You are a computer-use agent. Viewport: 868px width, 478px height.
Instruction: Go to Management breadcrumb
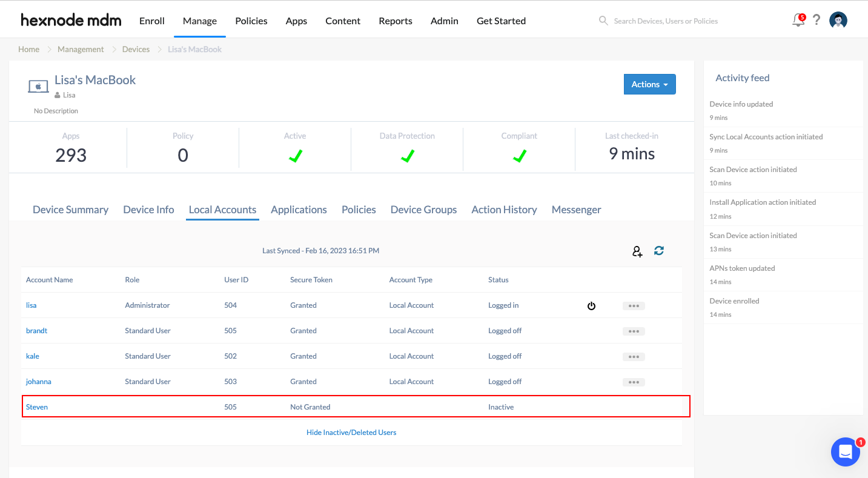(81, 49)
